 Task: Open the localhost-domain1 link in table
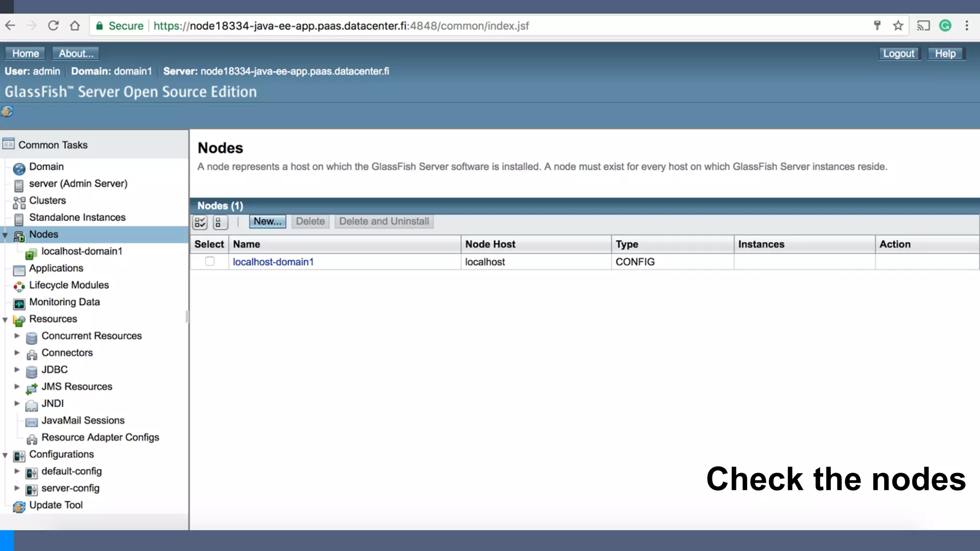273,262
